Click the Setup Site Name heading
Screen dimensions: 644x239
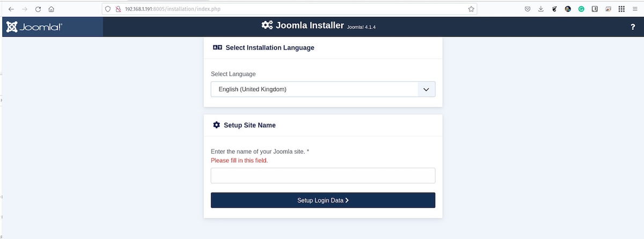point(250,125)
